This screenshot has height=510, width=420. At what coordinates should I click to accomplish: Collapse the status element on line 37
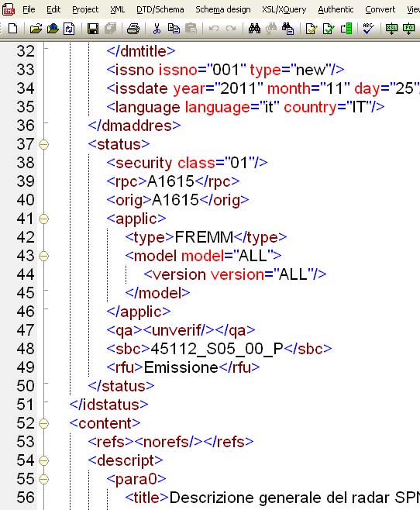point(43,144)
